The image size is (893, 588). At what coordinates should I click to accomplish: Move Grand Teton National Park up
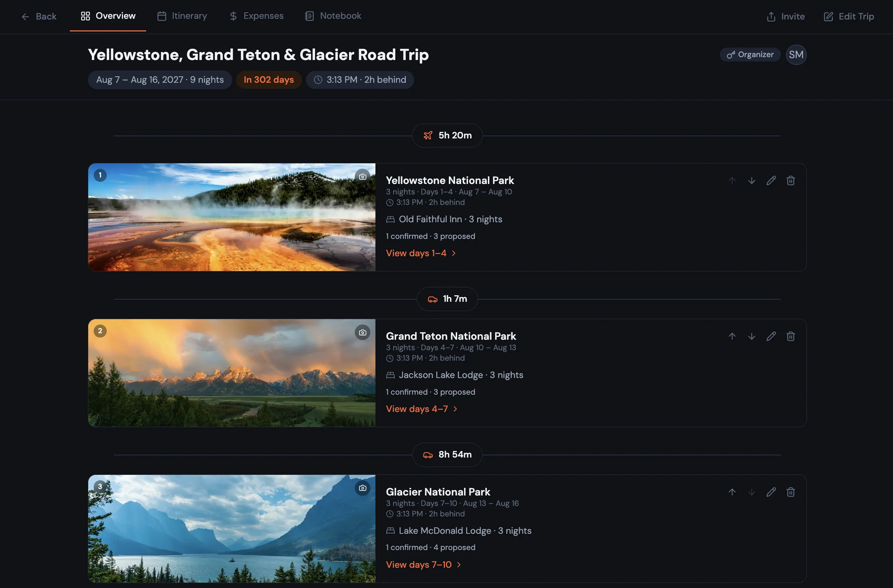[x=732, y=336]
